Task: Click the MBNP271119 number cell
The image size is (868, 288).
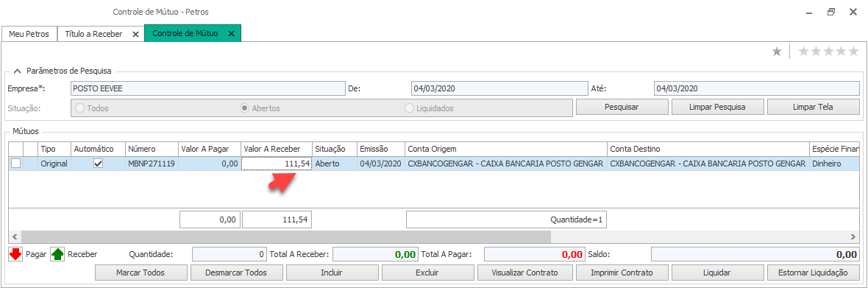Action: (152, 164)
